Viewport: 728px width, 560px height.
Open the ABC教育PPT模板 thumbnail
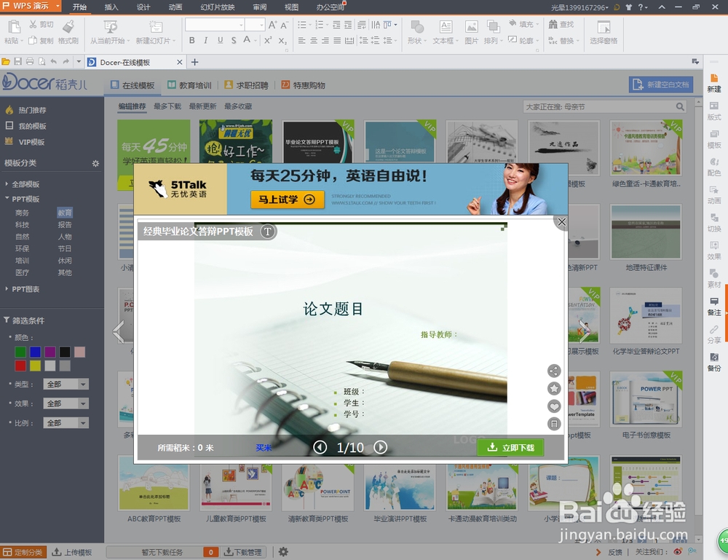click(x=154, y=484)
